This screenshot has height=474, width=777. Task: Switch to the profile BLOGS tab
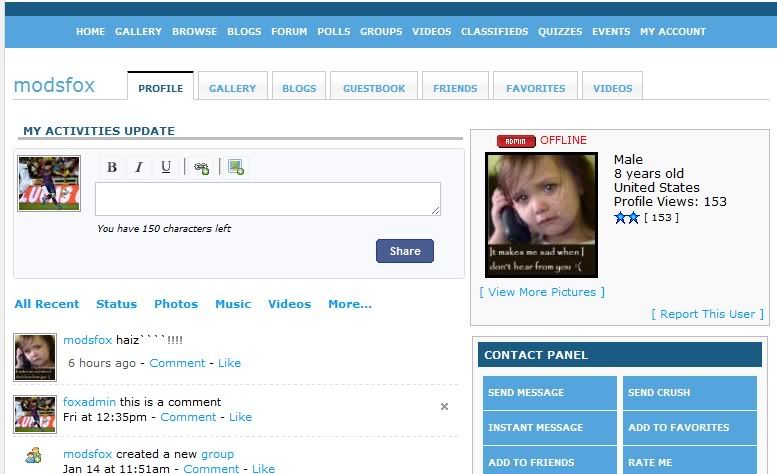299,86
